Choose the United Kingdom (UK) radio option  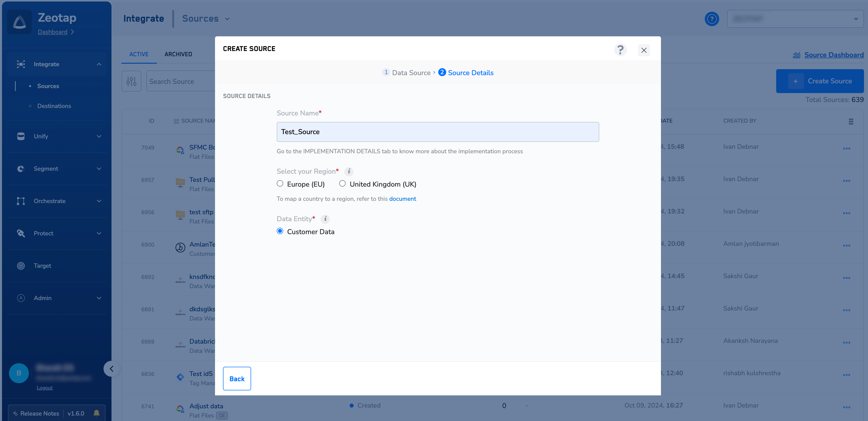pos(342,184)
